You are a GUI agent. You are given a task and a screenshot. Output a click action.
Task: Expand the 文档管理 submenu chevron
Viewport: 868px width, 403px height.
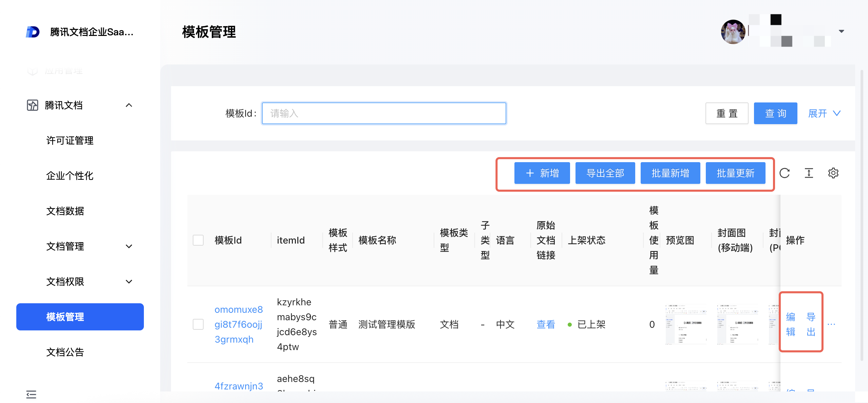[129, 246]
